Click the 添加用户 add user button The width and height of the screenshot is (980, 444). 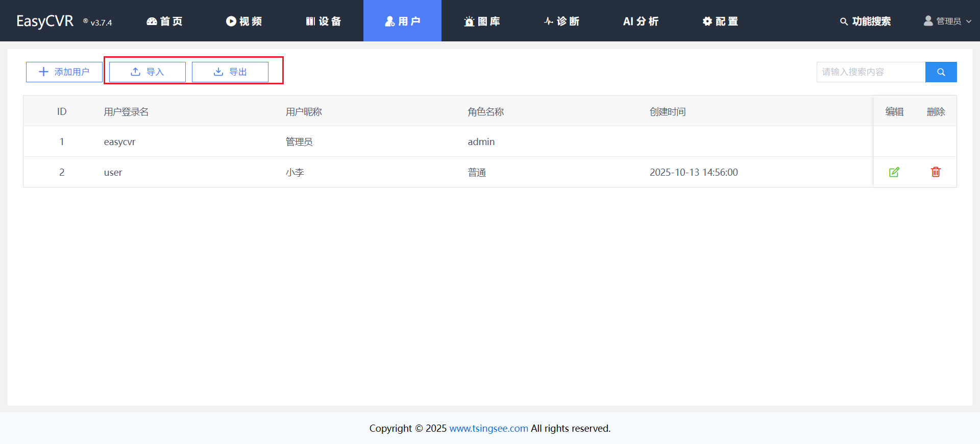coord(64,72)
